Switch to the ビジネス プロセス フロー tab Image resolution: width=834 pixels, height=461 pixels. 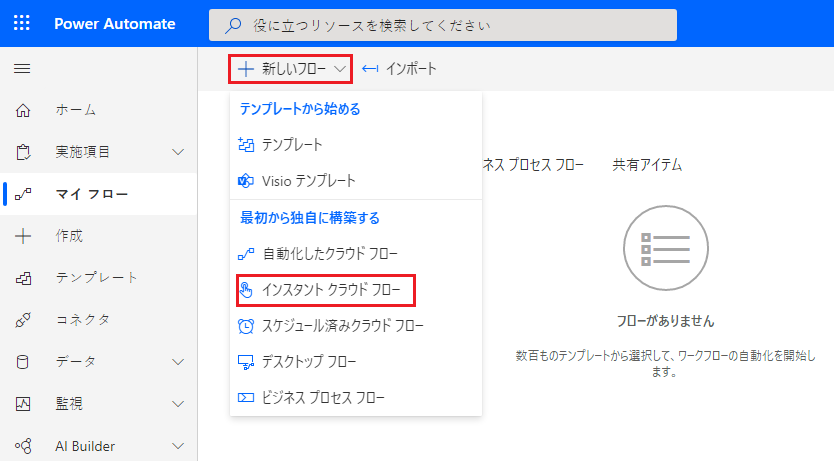[532, 165]
